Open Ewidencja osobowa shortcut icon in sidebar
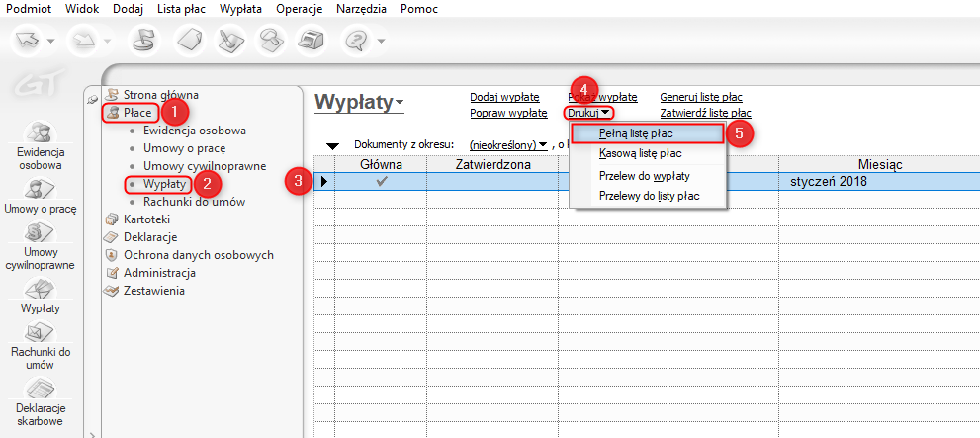The width and height of the screenshot is (980, 438). [x=38, y=133]
